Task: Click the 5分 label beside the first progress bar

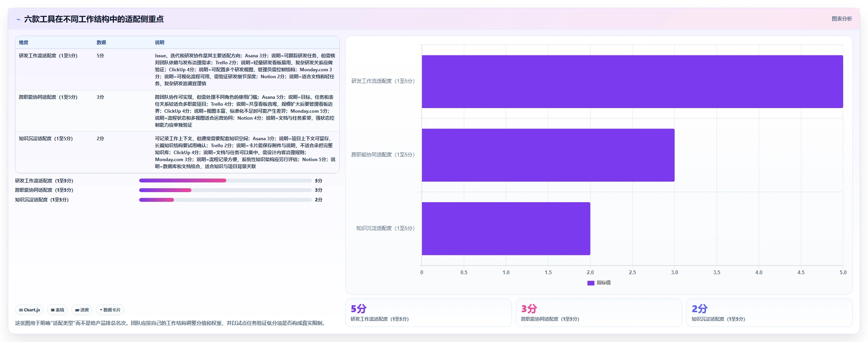Action: pos(319,181)
